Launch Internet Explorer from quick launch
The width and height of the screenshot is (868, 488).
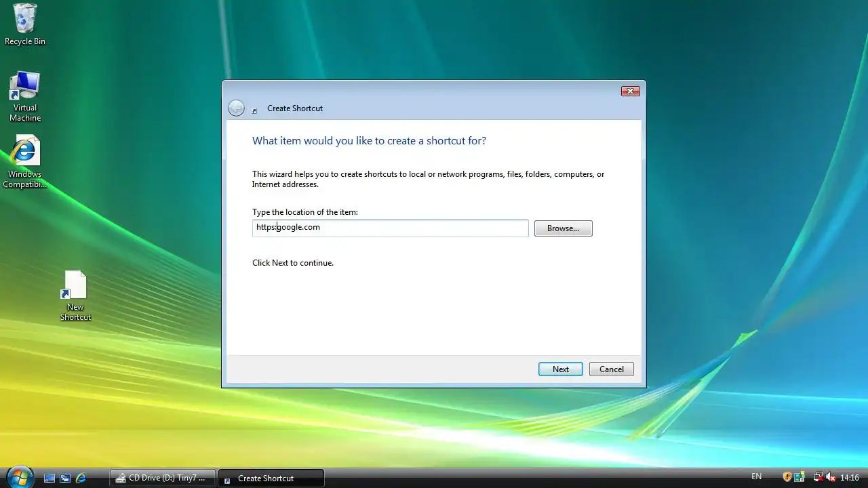tap(81, 478)
